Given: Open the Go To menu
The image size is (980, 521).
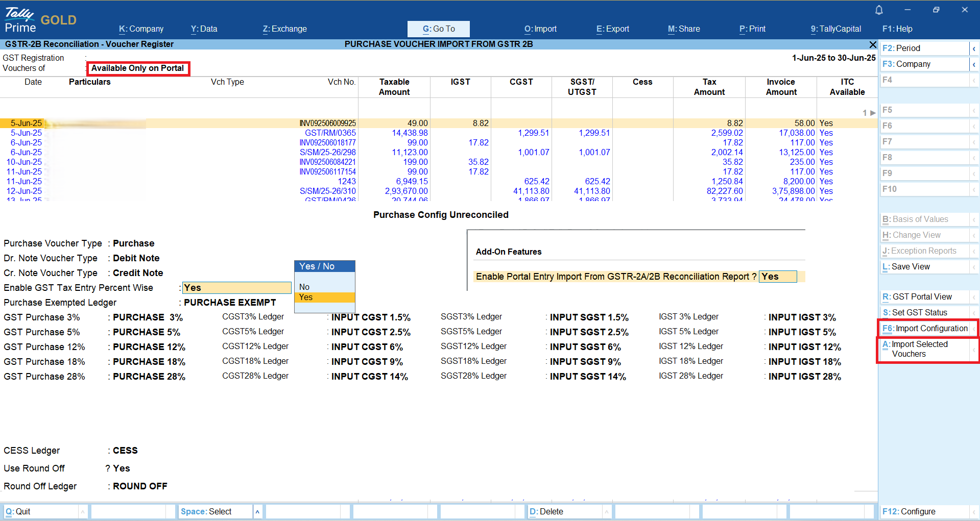Looking at the screenshot, I should (438, 29).
